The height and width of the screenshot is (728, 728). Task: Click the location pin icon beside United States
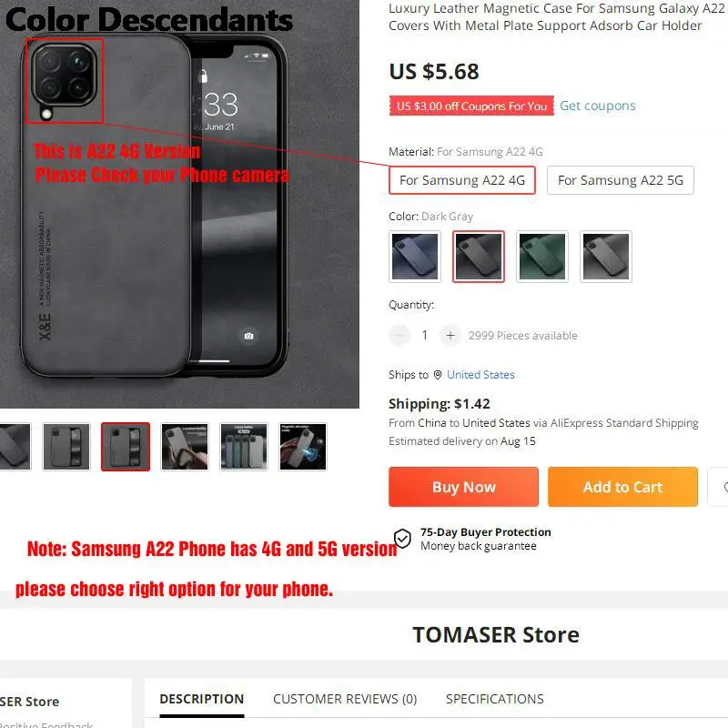[x=438, y=375]
